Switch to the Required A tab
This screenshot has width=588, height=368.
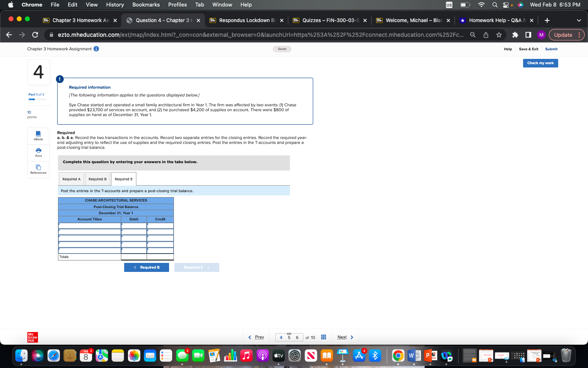pos(71,179)
